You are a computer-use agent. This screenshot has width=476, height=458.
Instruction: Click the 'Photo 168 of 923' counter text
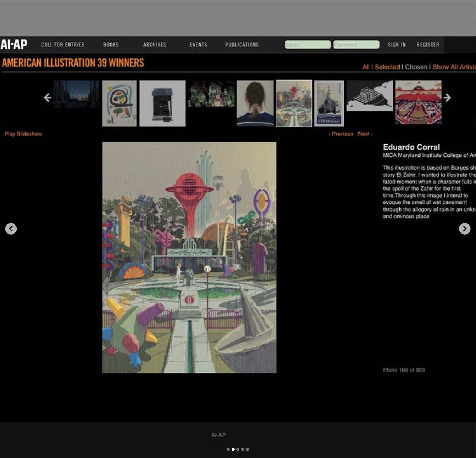point(404,370)
